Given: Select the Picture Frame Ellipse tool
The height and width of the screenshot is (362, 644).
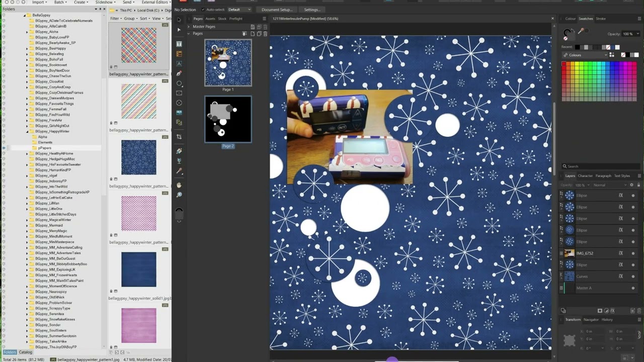Looking at the screenshot, I should (x=179, y=103).
